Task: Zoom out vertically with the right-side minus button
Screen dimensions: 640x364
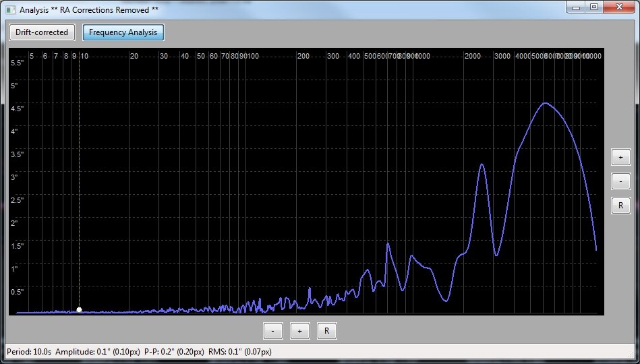Action: click(x=621, y=181)
